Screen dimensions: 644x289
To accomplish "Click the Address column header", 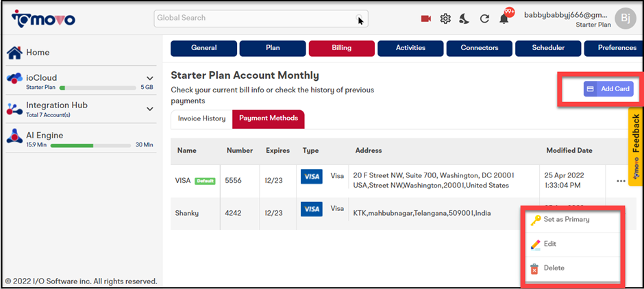I will (x=369, y=151).
